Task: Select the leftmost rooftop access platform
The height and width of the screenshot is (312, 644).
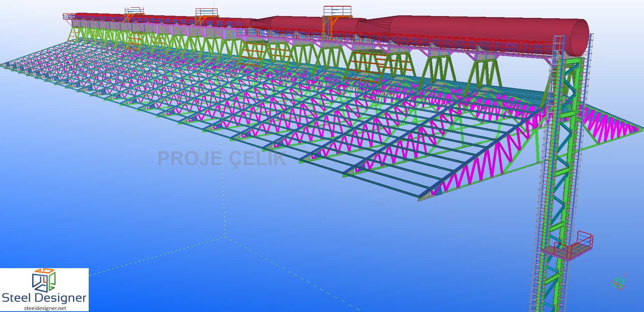Action: point(134,11)
